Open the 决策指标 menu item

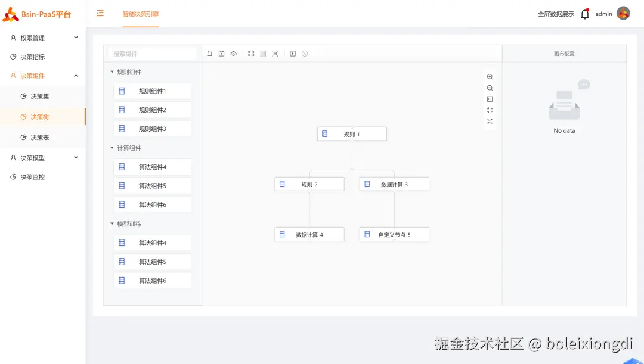click(43, 57)
